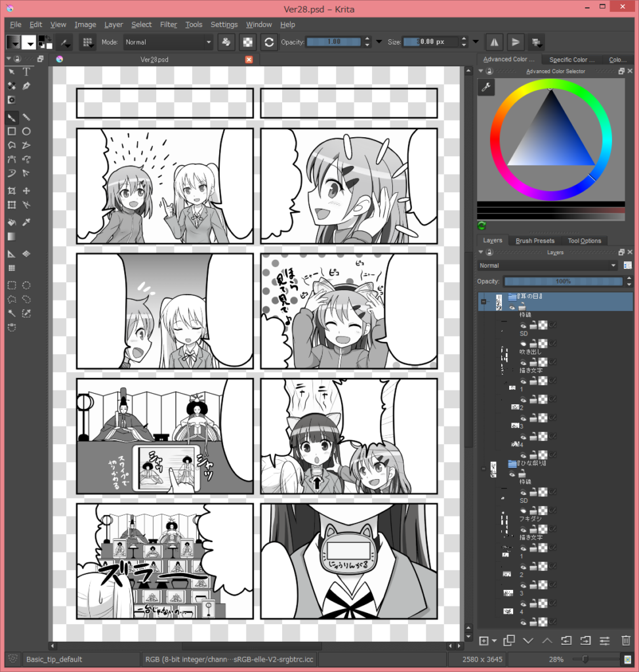
Task: Toggle visibility of the 『ひな祭り』 layer group
Action: pyautogui.click(x=512, y=474)
